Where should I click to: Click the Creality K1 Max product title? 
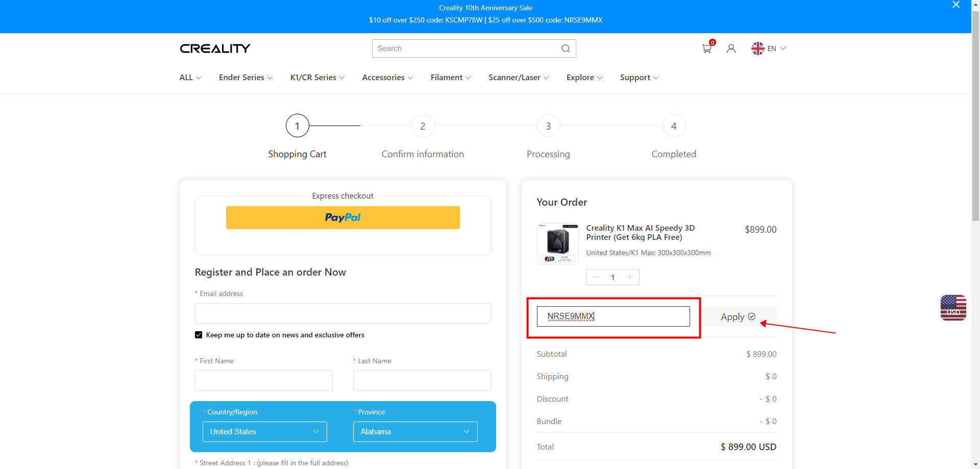640,233
